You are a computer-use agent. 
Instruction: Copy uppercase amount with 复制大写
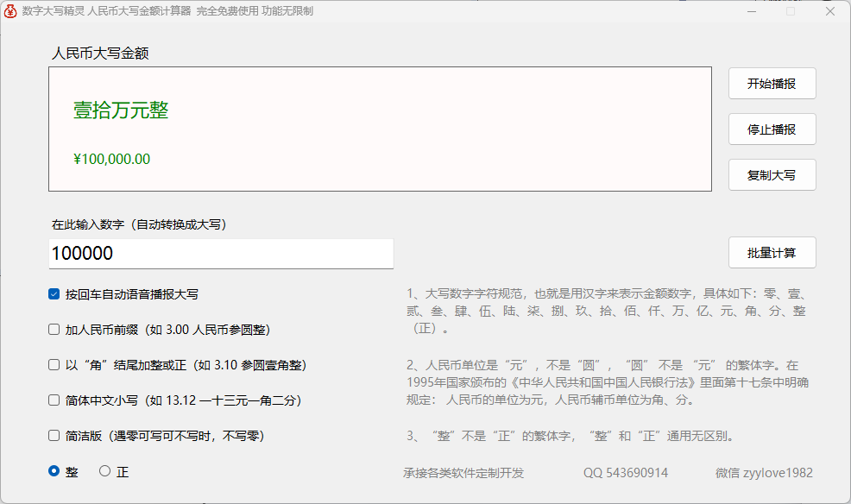coord(772,174)
